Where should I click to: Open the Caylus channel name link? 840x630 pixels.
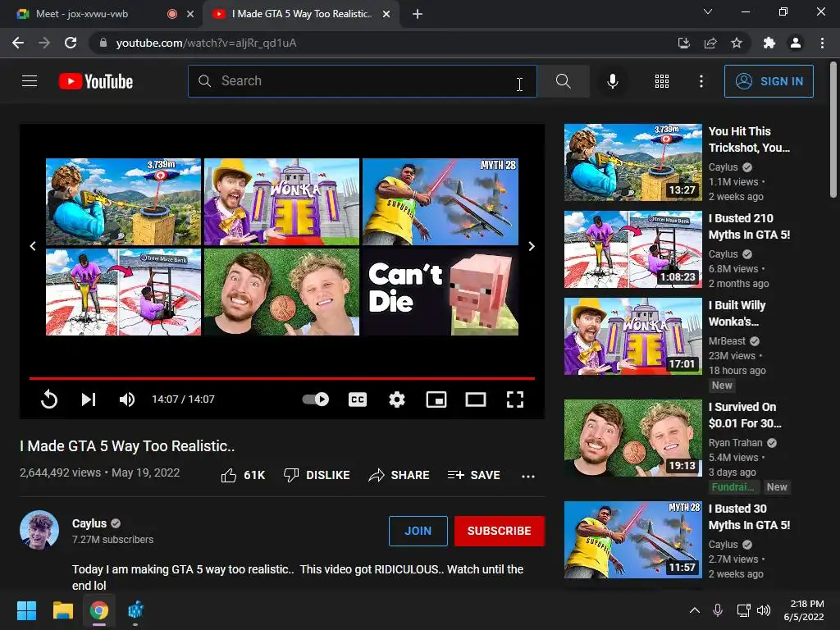89,523
